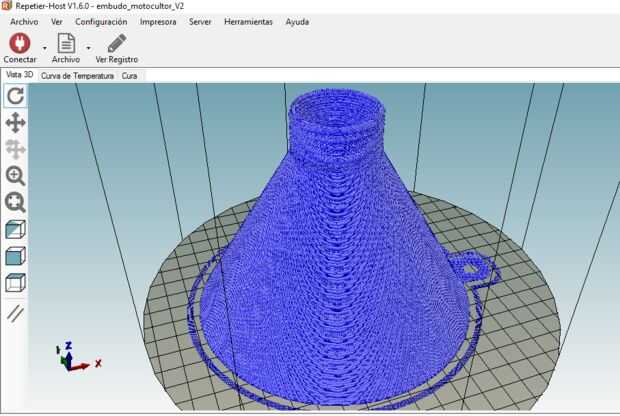Select the rotate view tool

tap(15, 96)
